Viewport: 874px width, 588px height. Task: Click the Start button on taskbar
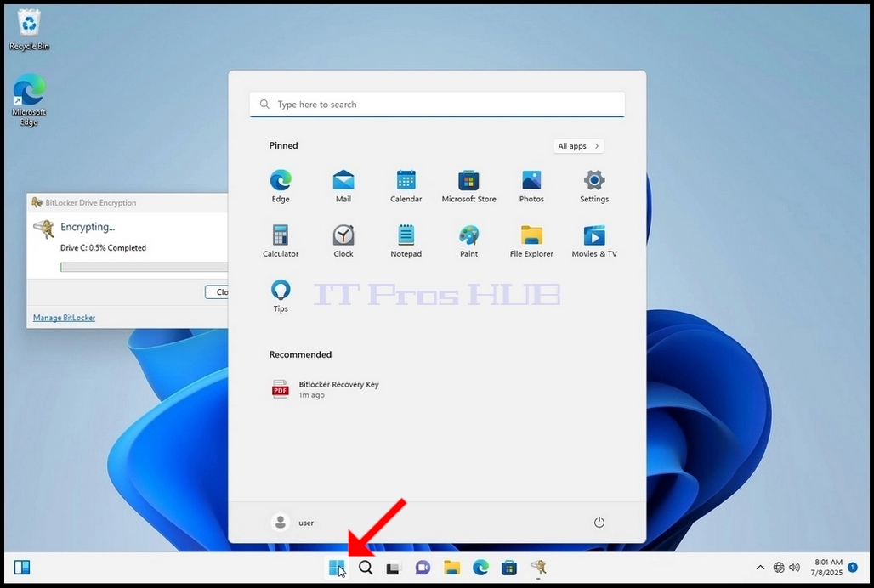point(337,568)
